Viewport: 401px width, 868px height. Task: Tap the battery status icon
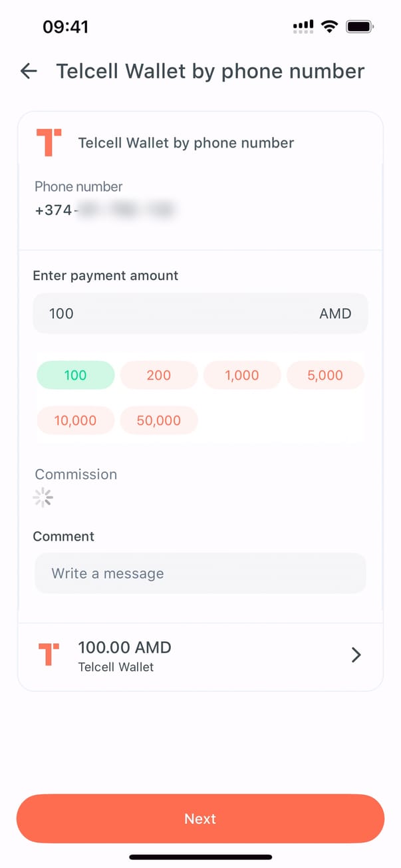pyautogui.click(x=360, y=27)
